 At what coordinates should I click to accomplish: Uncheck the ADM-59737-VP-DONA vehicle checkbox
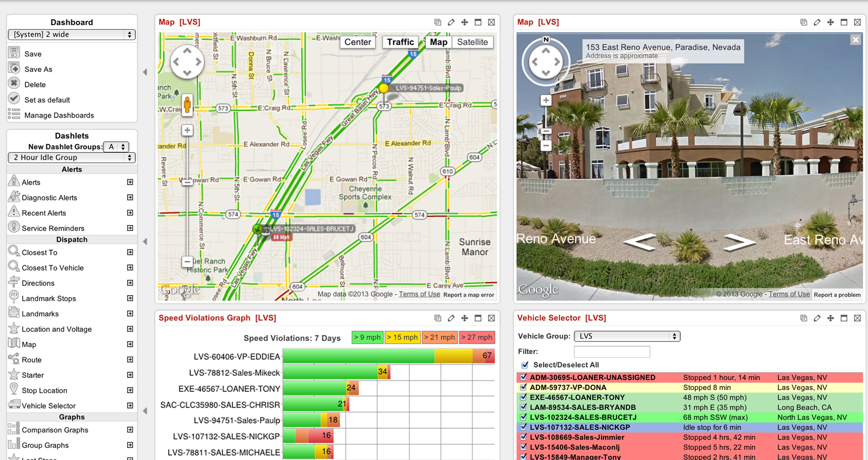(523, 387)
